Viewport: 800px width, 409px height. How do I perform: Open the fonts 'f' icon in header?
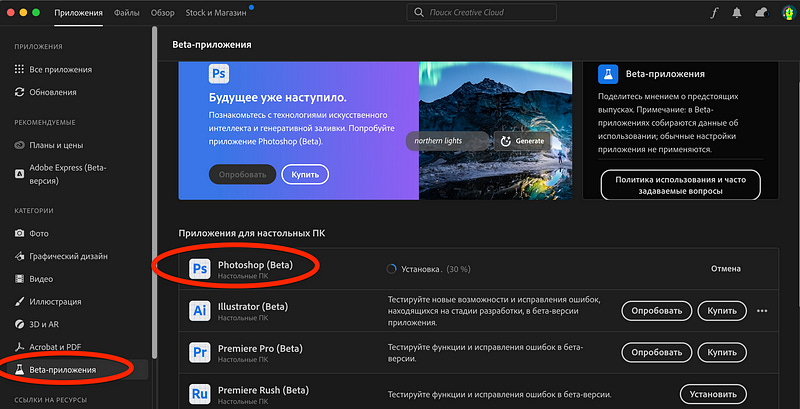point(714,13)
